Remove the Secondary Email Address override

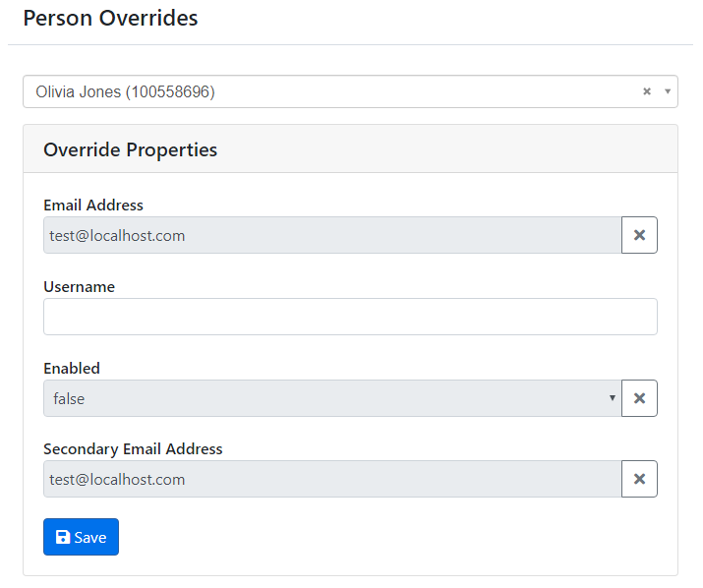(x=639, y=479)
